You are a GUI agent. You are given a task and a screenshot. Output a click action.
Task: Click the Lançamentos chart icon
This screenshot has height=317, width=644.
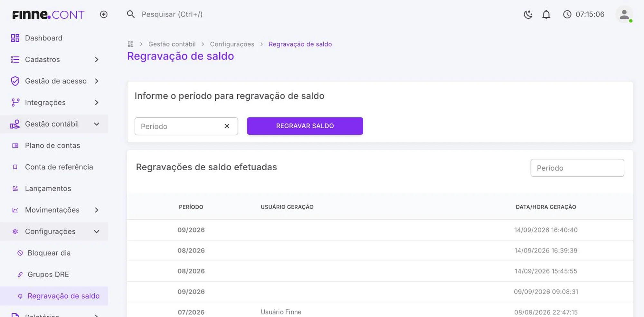click(x=15, y=189)
